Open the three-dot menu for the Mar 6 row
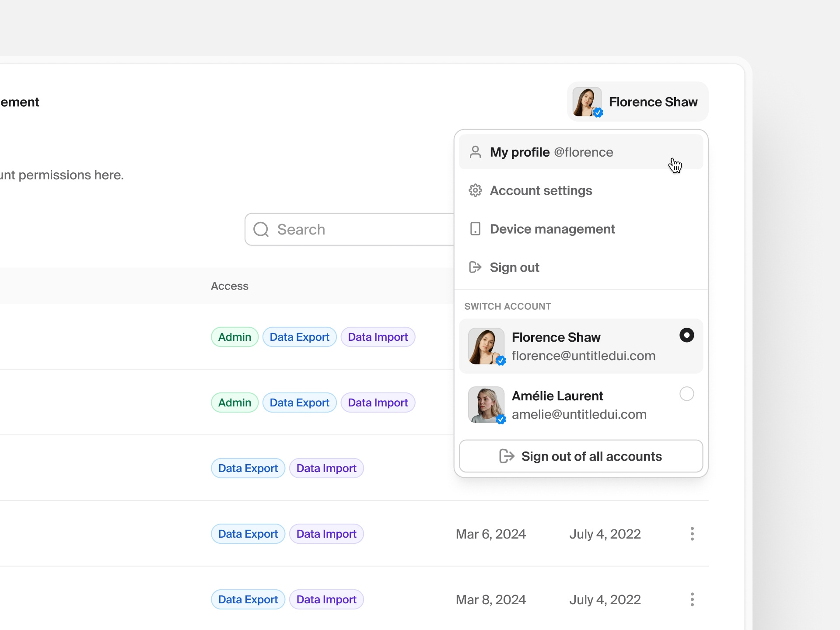This screenshot has height=630, width=840. point(692,534)
